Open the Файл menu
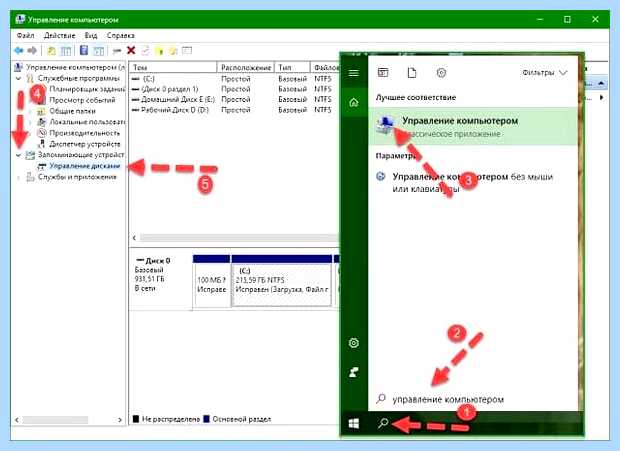The height and width of the screenshot is (451, 620). [25, 35]
